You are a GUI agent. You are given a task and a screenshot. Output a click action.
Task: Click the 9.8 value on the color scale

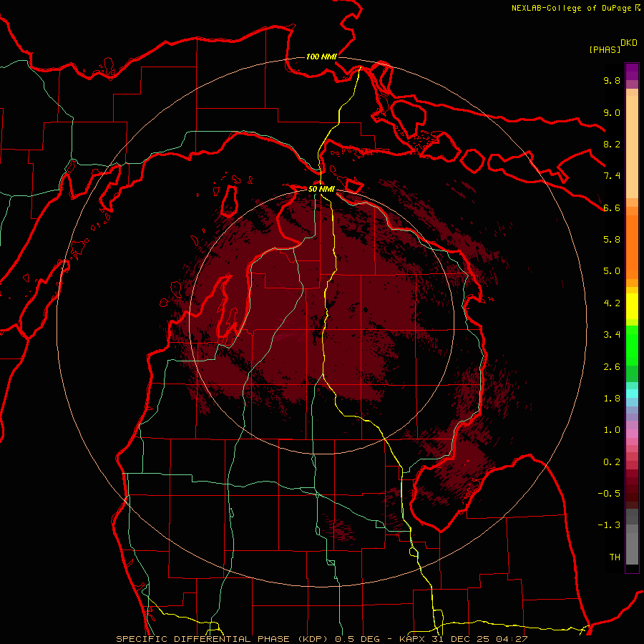pyautogui.click(x=612, y=80)
